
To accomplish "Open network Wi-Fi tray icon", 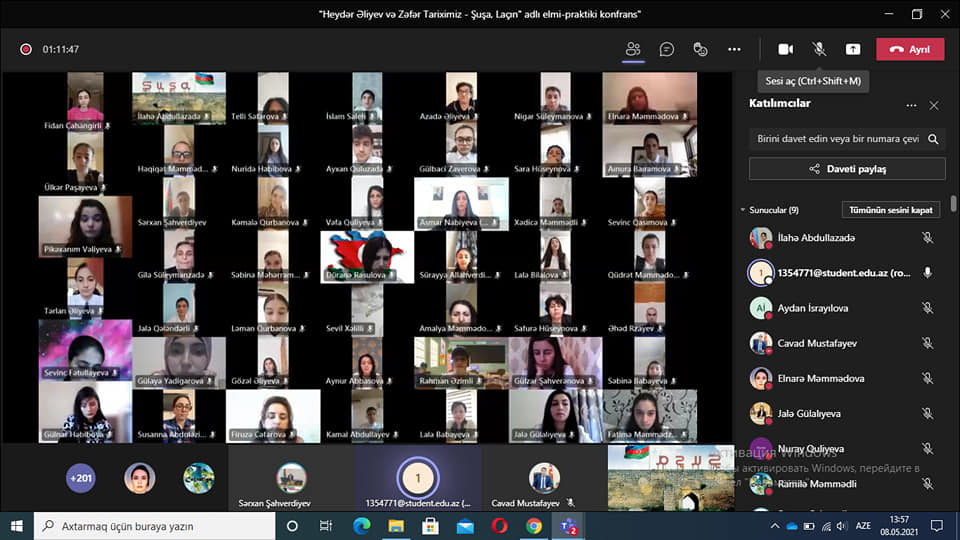I will 826,526.
